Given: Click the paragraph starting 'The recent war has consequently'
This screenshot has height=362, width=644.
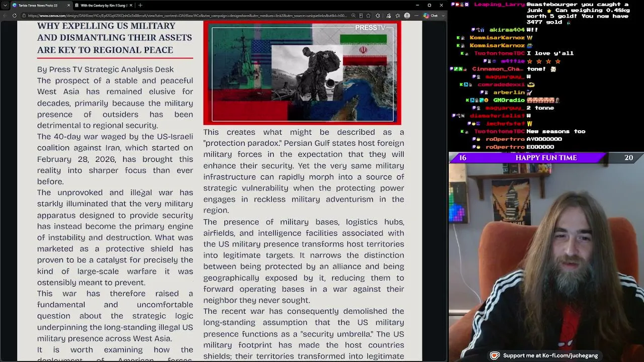Looking at the screenshot, I should point(304,334).
